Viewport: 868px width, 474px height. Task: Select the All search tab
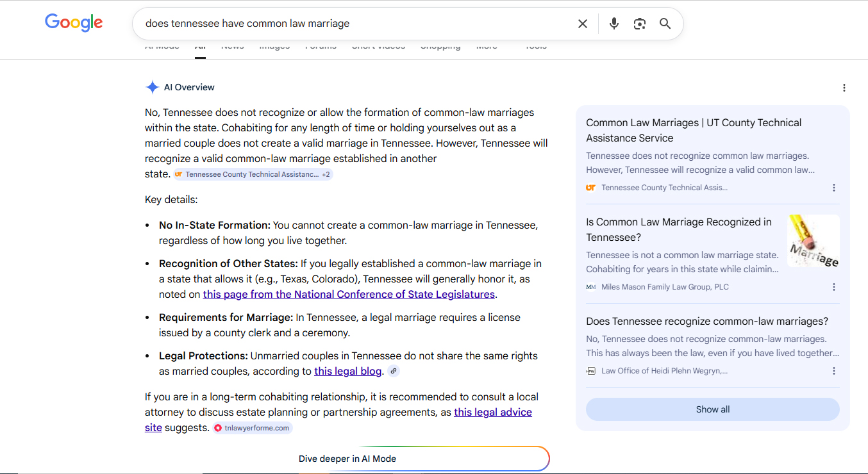tap(200, 47)
